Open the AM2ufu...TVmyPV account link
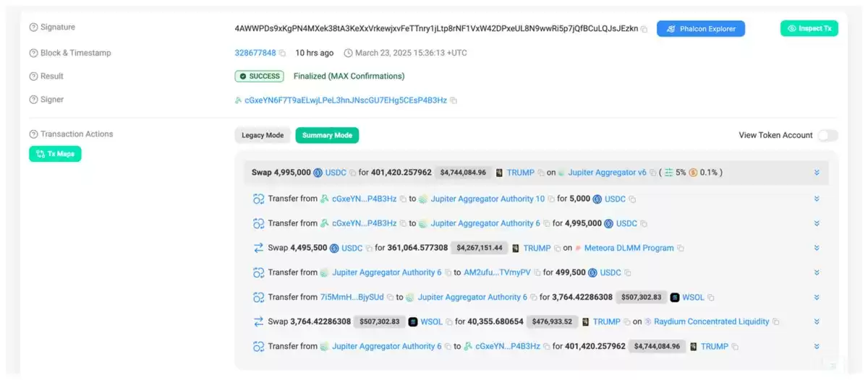This screenshot has width=868, height=380. (497, 272)
